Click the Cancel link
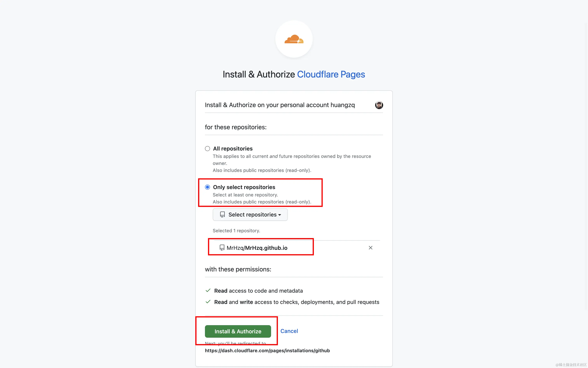 (x=289, y=331)
